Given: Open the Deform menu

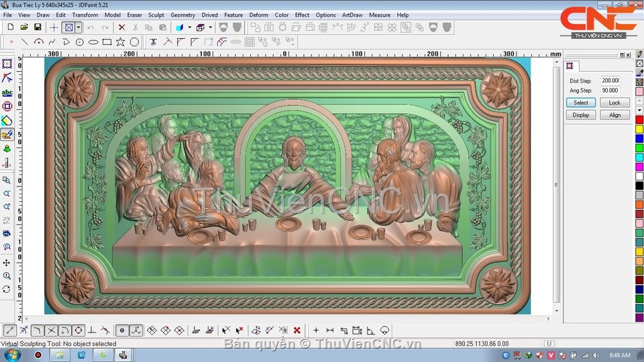Looking at the screenshot, I should tap(259, 15).
